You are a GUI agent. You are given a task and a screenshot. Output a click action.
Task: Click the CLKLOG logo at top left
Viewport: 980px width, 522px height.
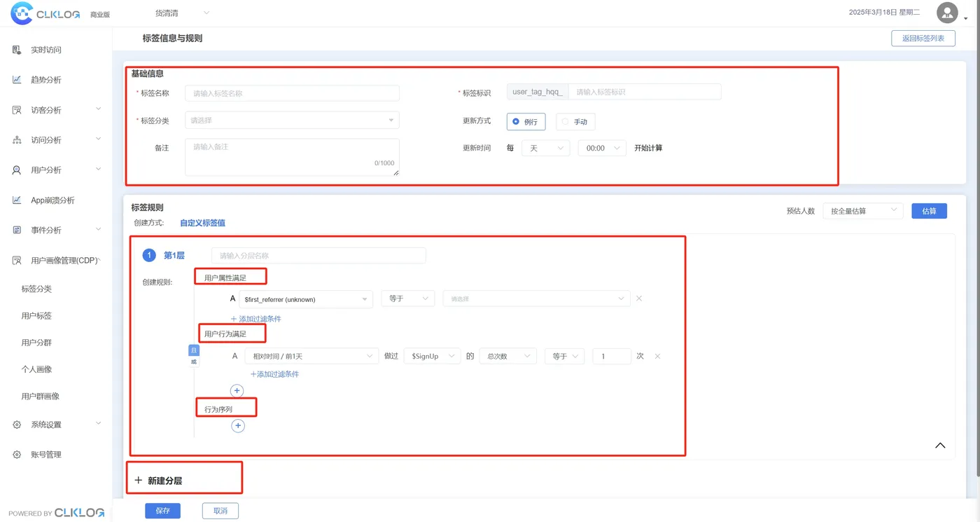tap(45, 13)
